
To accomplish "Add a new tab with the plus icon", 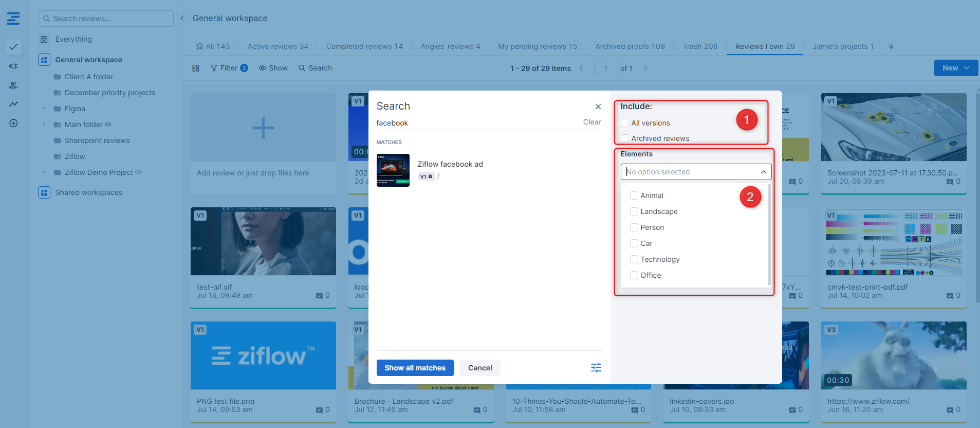I will click(x=891, y=47).
